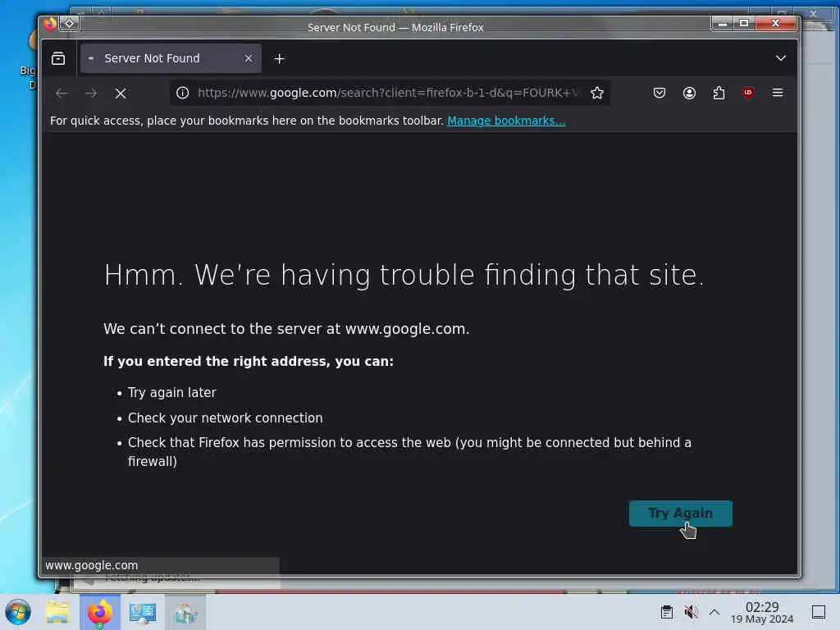This screenshot has height=630, width=840.
Task: Save page to Pocket
Action: tap(660, 93)
